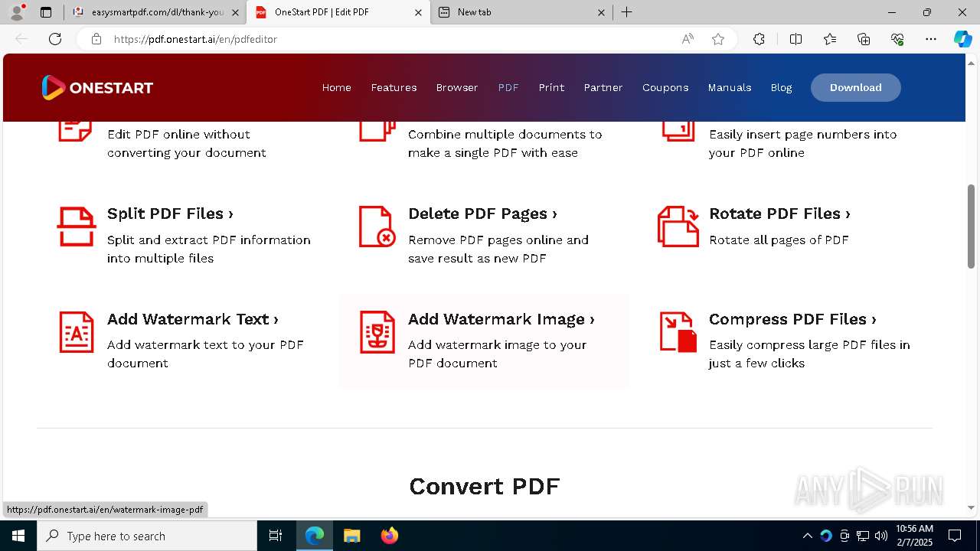Launch Firefox from the taskbar

[x=390, y=536]
